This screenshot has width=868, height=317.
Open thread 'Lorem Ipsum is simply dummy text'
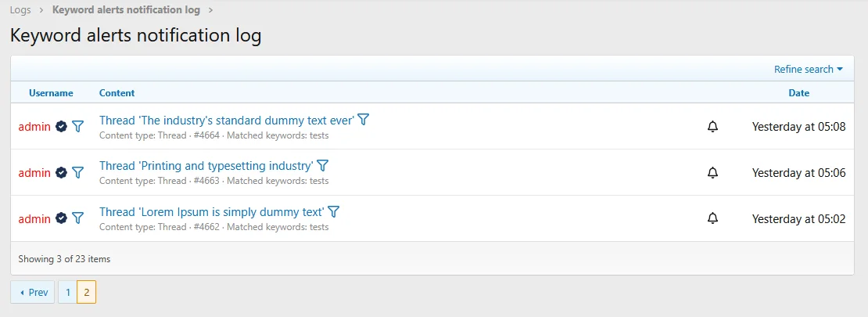[x=211, y=212]
